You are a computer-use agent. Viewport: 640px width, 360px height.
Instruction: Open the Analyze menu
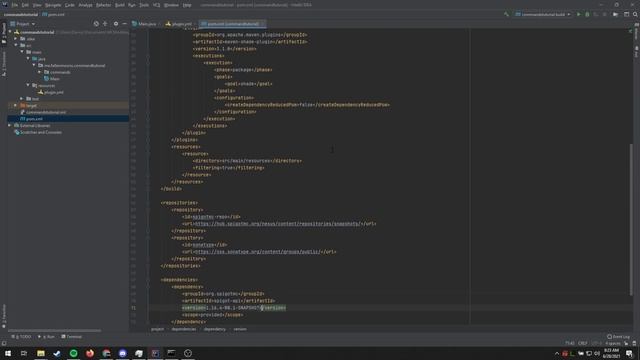(85, 5)
